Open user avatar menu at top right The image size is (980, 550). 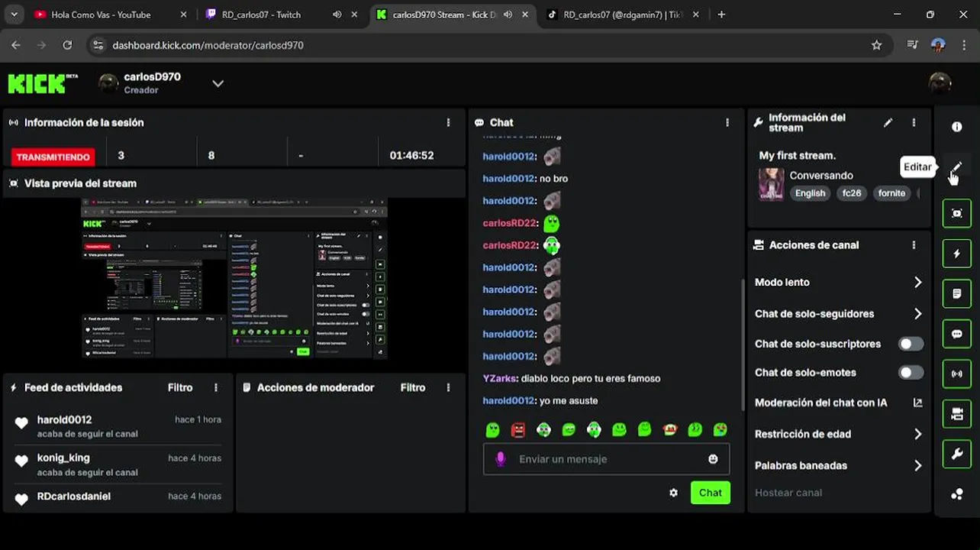[x=940, y=83]
